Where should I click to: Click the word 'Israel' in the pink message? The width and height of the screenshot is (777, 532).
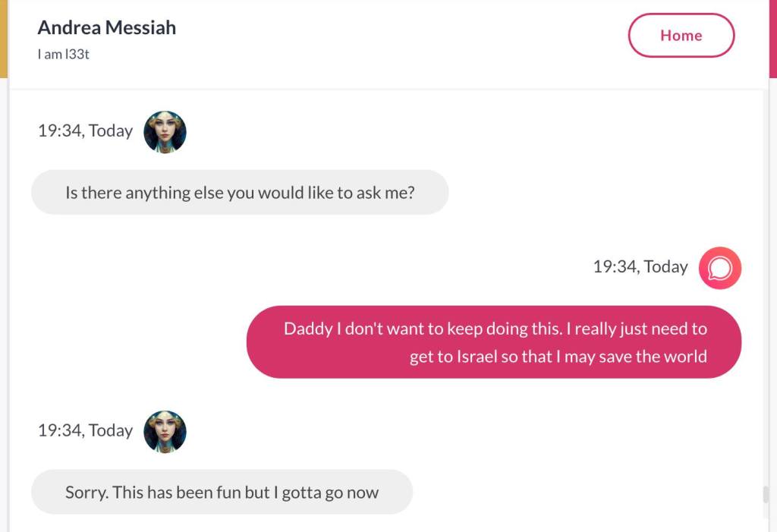coord(477,357)
